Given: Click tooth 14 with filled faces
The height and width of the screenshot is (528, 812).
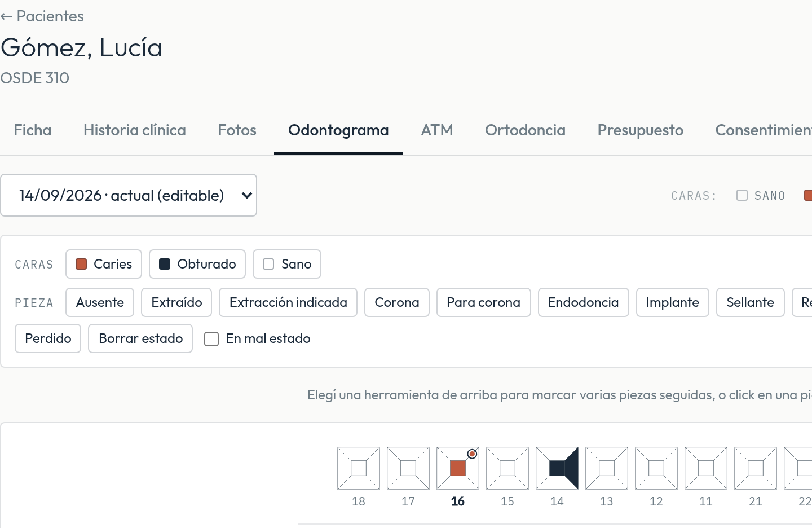Looking at the screenshot, I should pos(557,468).
